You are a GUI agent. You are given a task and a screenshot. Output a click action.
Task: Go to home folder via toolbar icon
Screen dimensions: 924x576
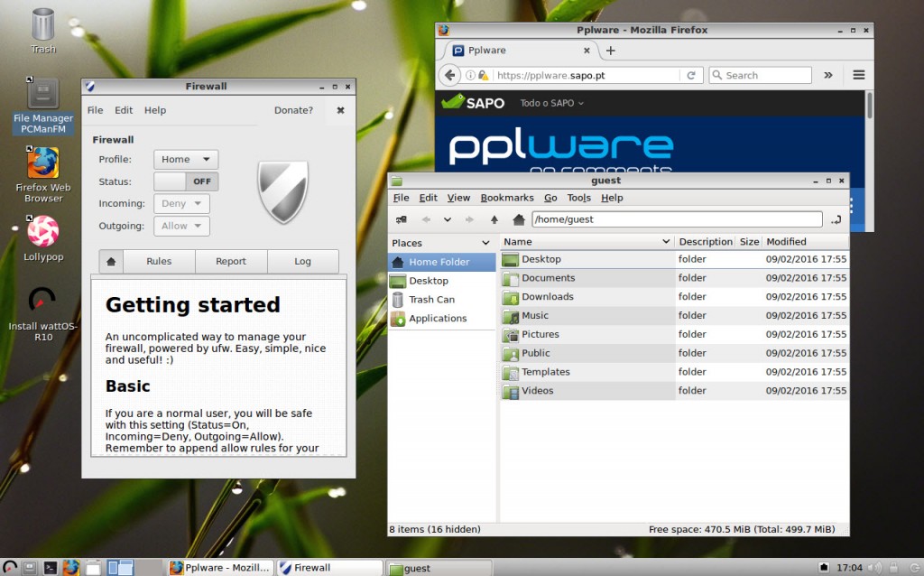(x=519, y=220)
